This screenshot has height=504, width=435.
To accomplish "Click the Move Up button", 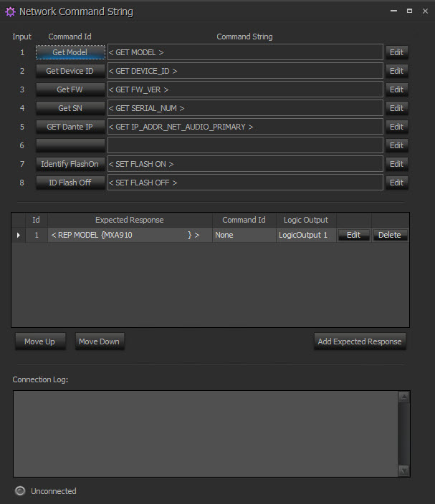I will (39, 341).
